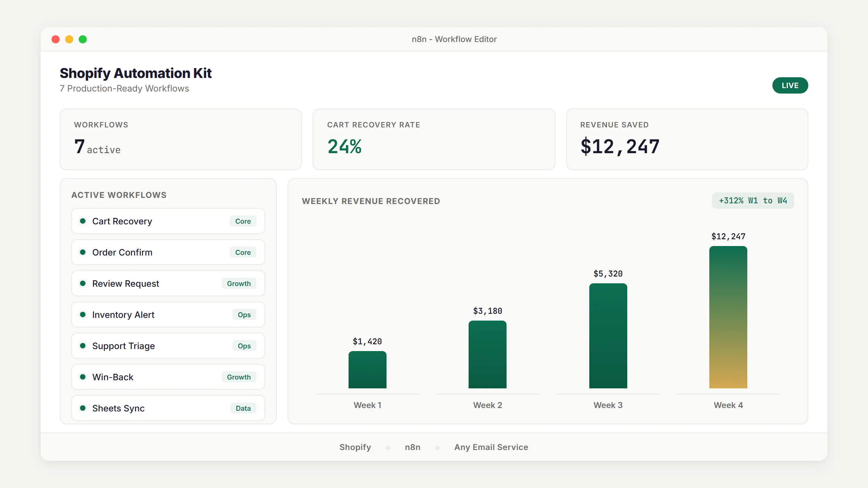Click the $12,247 label above Week 4 bar

click(x=728, y=236)
